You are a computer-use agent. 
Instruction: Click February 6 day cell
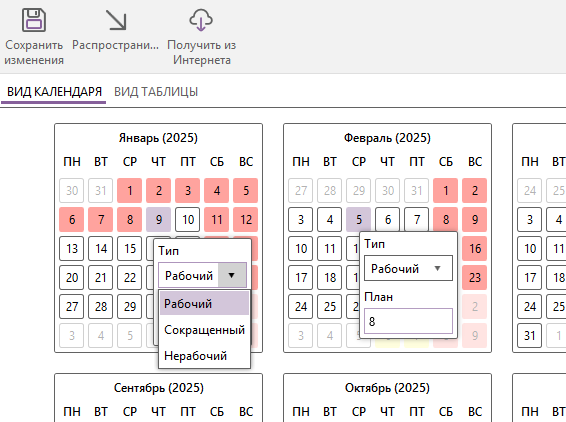click(x=387, y=219)
